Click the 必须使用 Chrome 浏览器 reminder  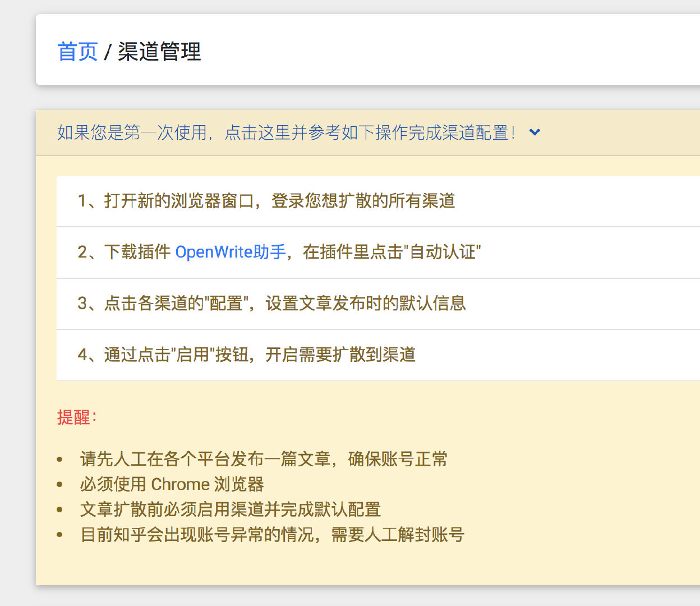pos(172,484)
